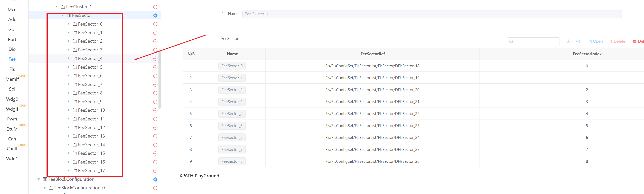Click the tree panel vertical scrollbar
This screenshot has width=644, height=194.
(159, 79)
